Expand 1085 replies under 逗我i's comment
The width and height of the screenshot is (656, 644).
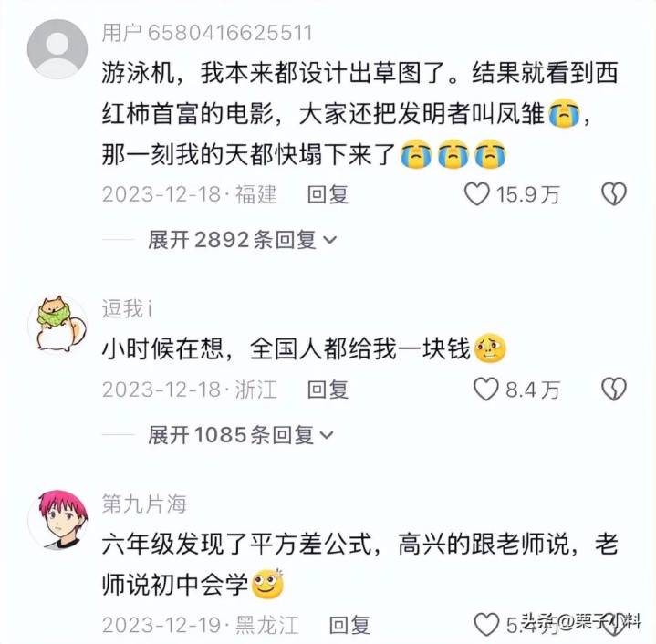click(x=241, y=435)
